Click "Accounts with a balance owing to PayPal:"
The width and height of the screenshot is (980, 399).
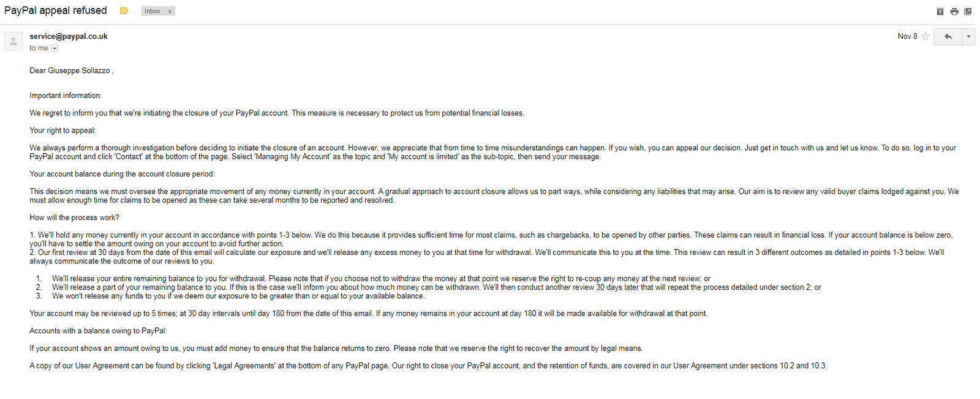pos(98,331)
